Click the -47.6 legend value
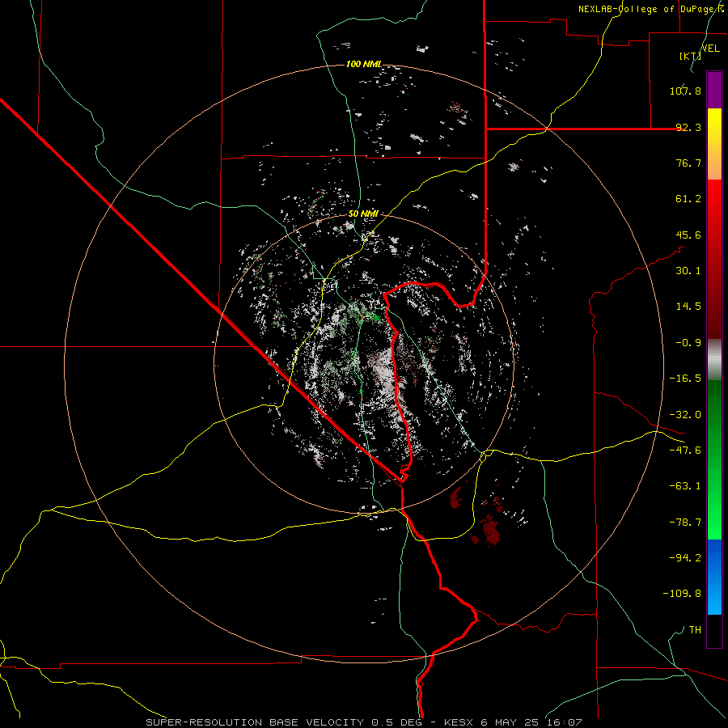The width and height of the screenshot is (728, 728). point(685,451)
